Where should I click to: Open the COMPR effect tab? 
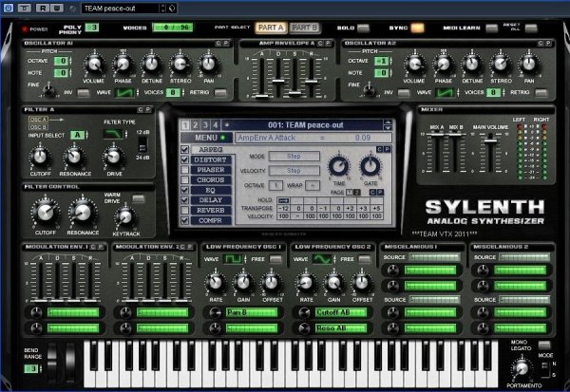tap(211, 220)
